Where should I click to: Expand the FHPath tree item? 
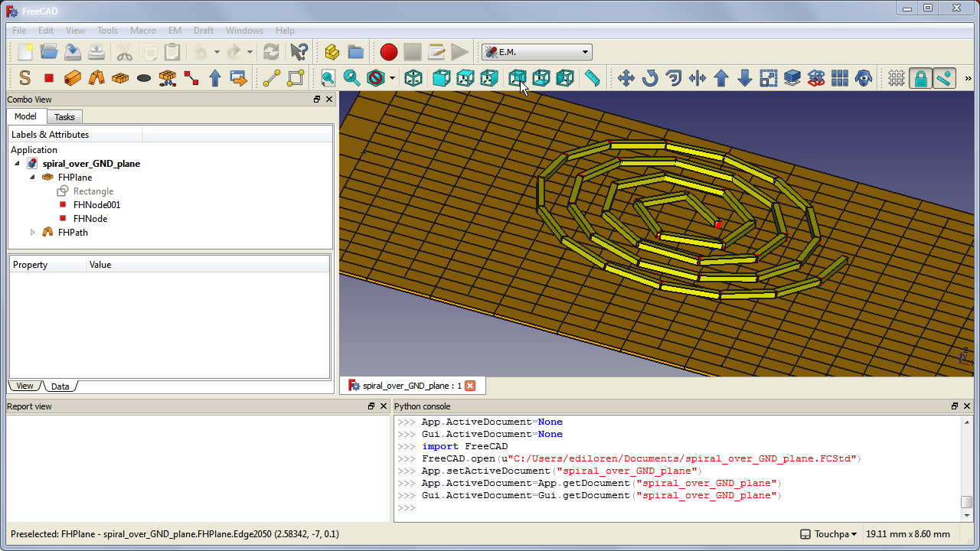(32, 233)
